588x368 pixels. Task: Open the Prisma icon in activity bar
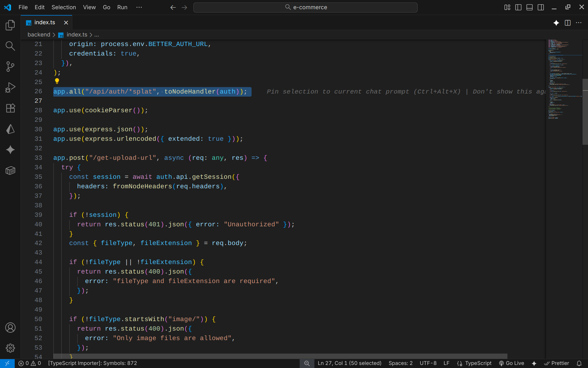click(x=10, y=129)
